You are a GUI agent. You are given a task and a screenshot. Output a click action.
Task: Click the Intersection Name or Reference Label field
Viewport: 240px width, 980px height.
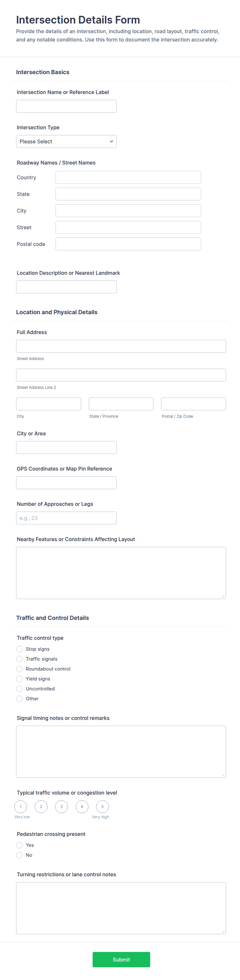(x=66, y=106)
